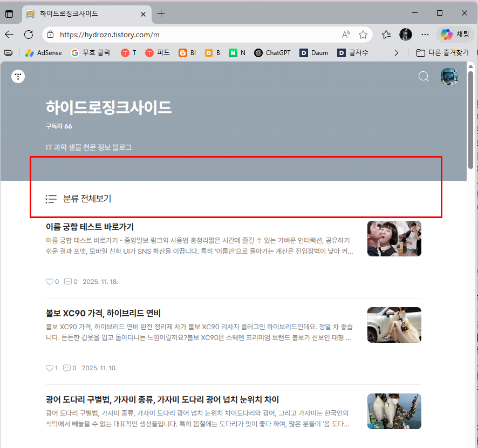Open the T Tistory bookmark
This screenshot has width=478, height=448.
click(x=128, y=53)
